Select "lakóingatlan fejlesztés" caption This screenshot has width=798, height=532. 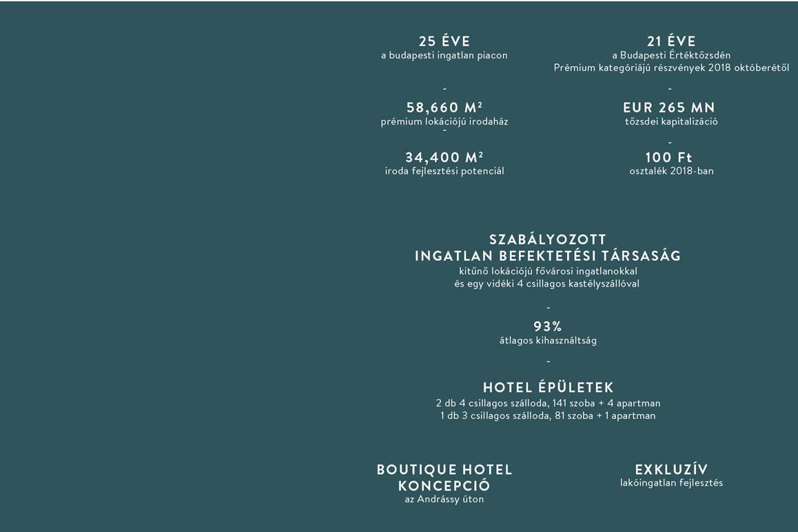point(671,482)
